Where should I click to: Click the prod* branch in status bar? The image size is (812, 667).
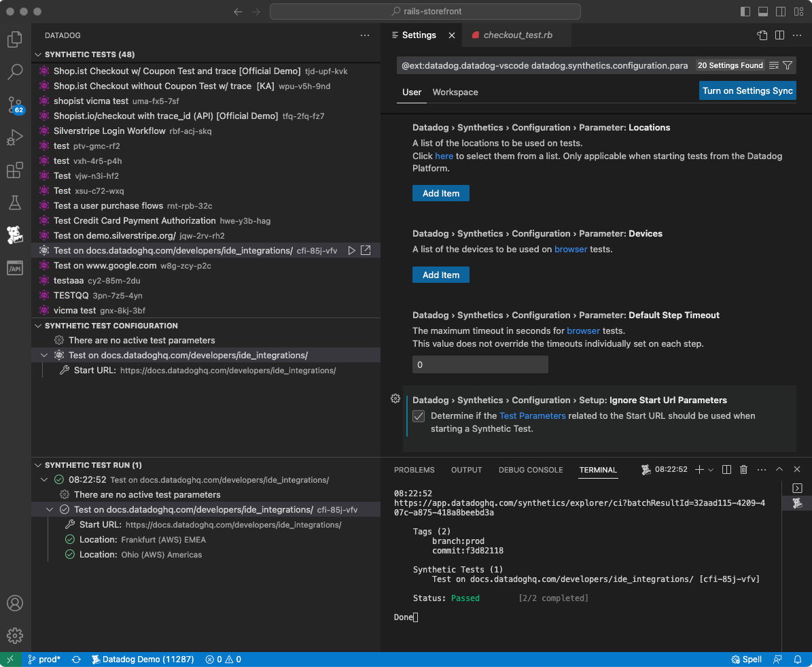(x=45, y=660)
